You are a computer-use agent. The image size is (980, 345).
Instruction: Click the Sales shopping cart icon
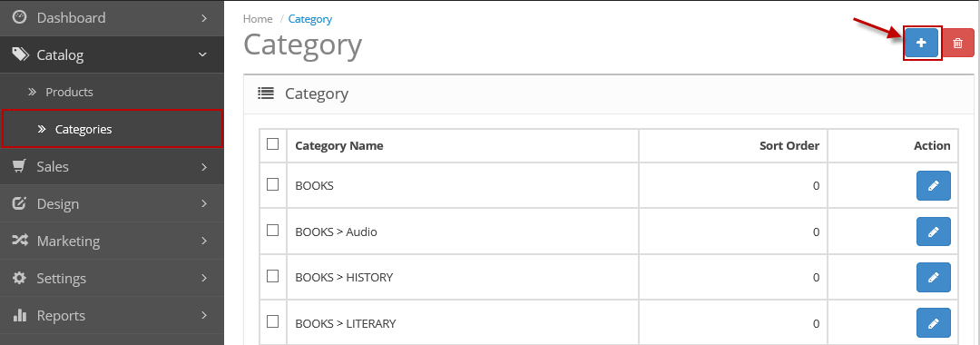19,166
